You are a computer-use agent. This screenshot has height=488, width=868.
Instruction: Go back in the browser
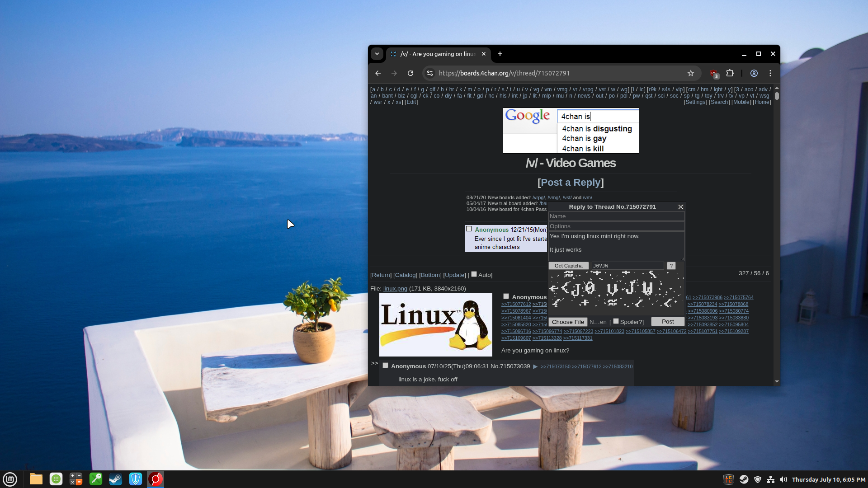[378, 73]
